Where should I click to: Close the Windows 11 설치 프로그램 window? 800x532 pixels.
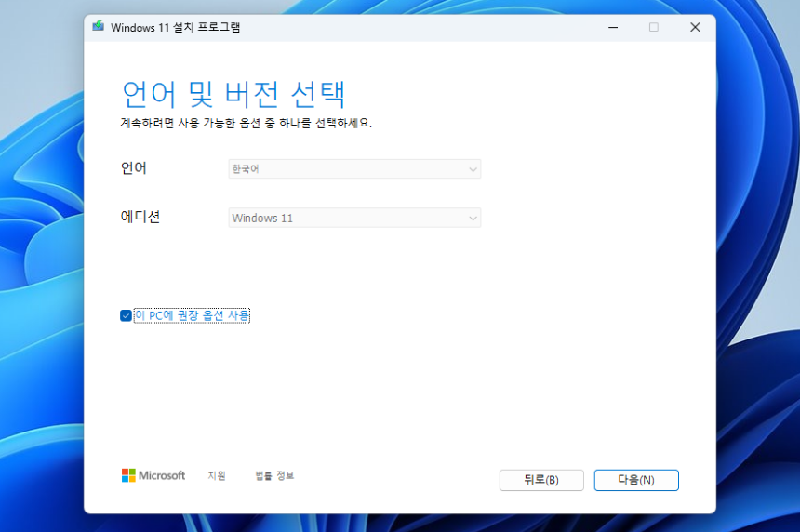tap(695, 27)
